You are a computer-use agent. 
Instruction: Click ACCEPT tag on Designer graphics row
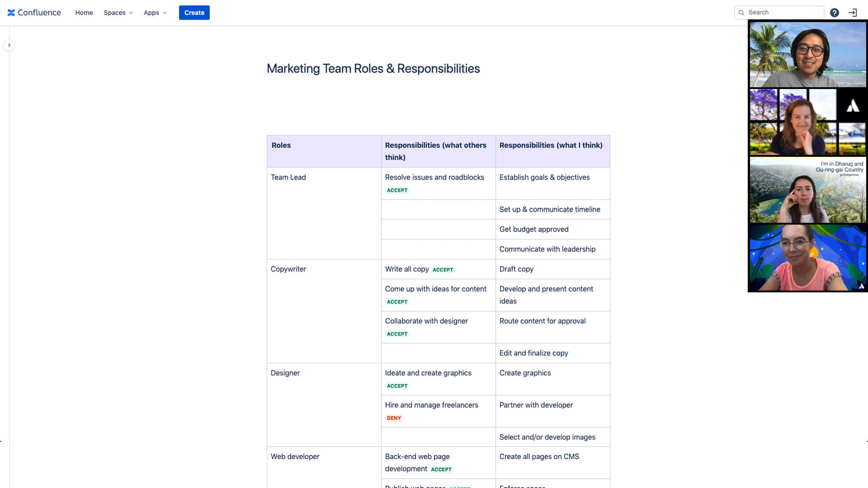pyautogui.click(x=397, y=385)
